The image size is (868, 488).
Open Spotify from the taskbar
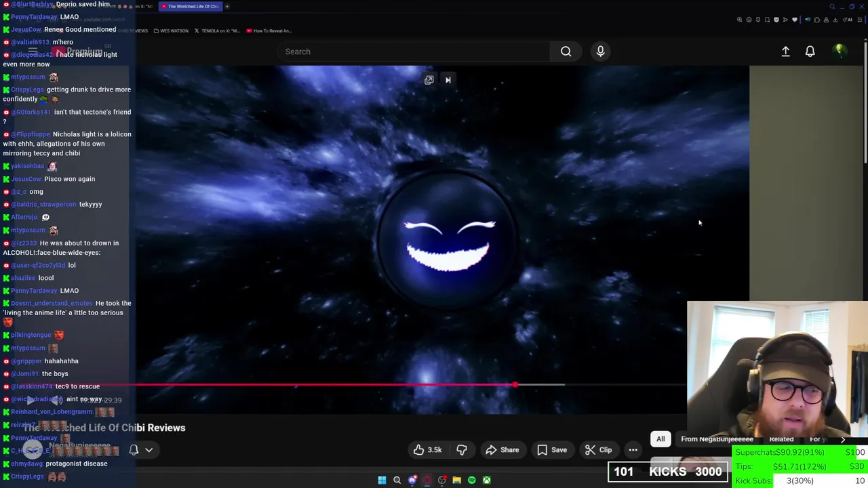tap(471, 481)
